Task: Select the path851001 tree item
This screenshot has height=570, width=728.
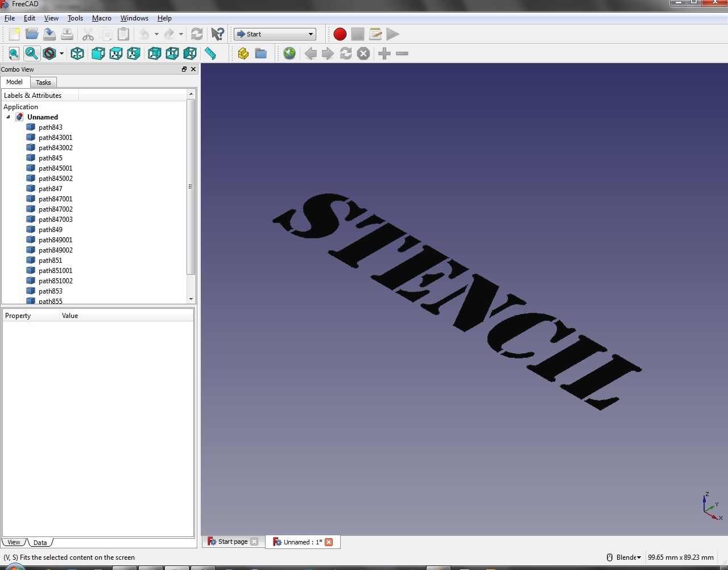Action: (x=55, y=270)
